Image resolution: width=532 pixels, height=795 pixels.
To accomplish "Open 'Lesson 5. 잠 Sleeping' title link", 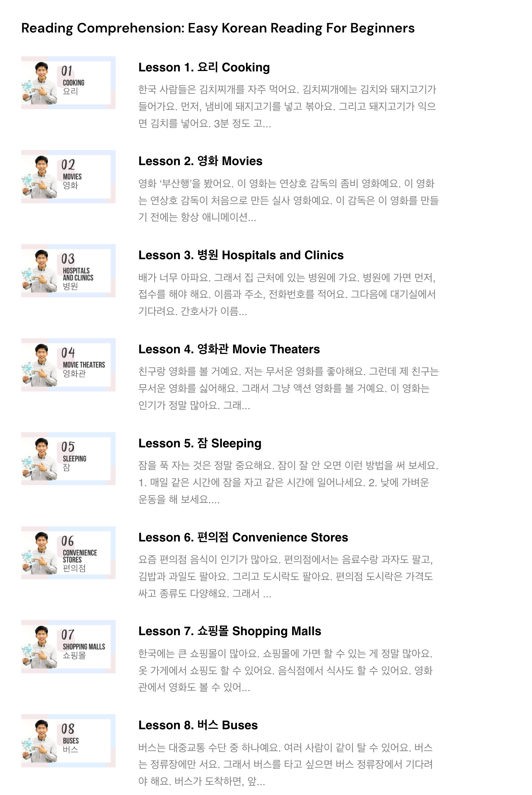I will [x=200, y=443].
